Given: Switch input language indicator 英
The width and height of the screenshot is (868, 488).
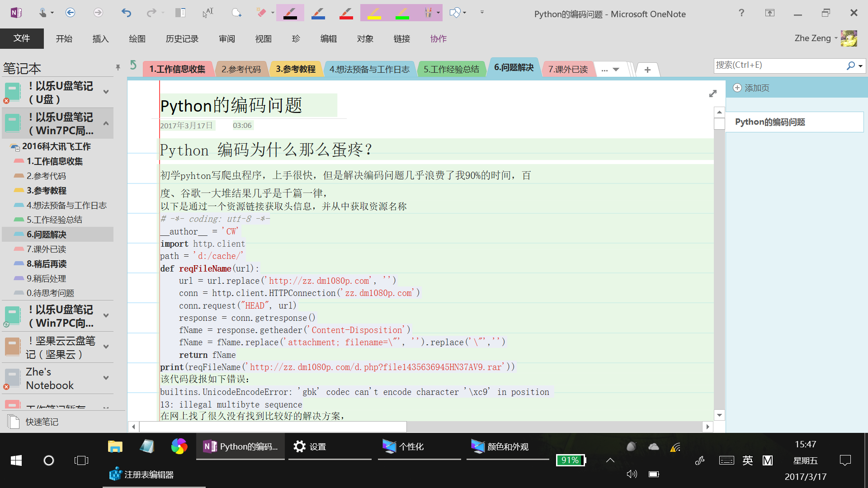Looking at the screenshot, I should (x=748, y=460).
